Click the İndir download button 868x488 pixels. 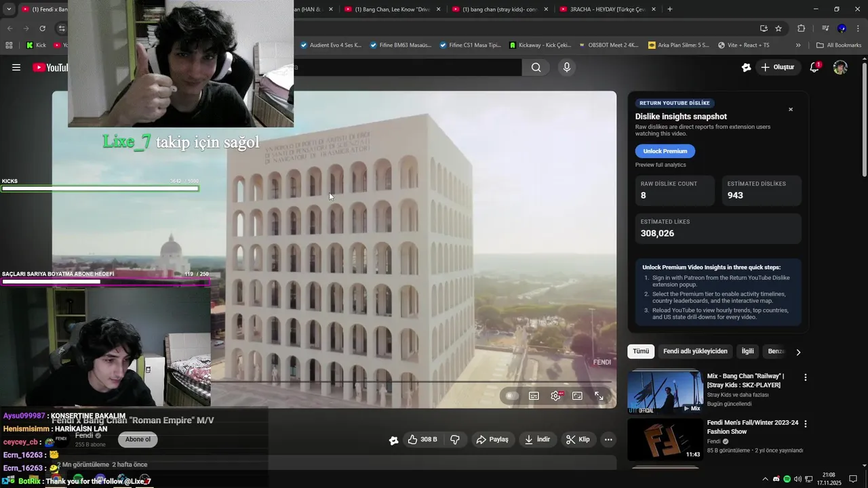pos(537,439)
